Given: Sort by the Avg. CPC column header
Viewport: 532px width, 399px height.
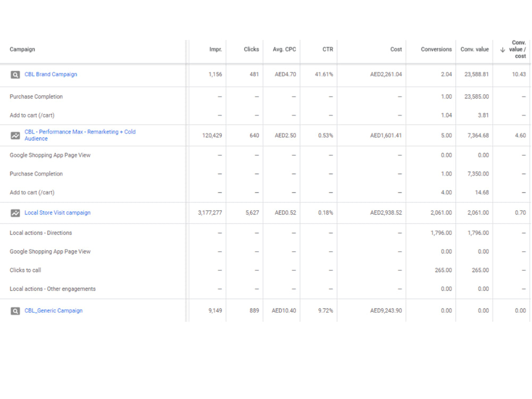Looking at the screenshot, I should pyautogui.click(x=284, y=49).
